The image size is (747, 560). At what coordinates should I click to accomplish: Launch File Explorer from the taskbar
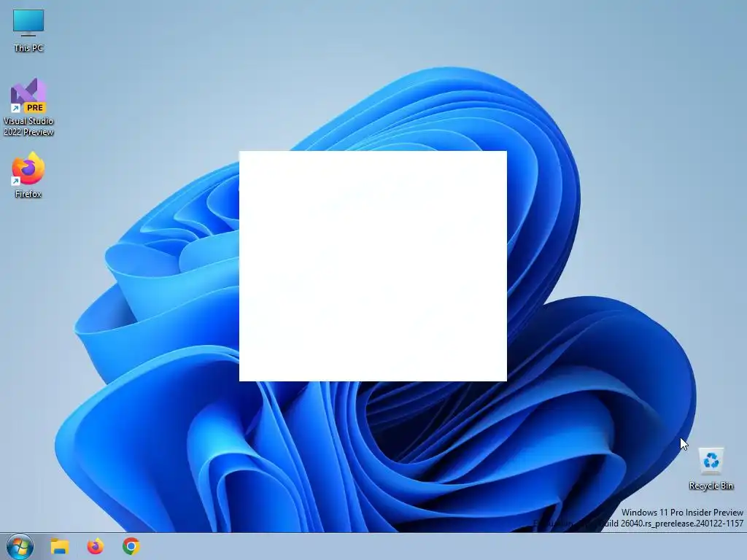pyautogui.click(x=60, y=546)
